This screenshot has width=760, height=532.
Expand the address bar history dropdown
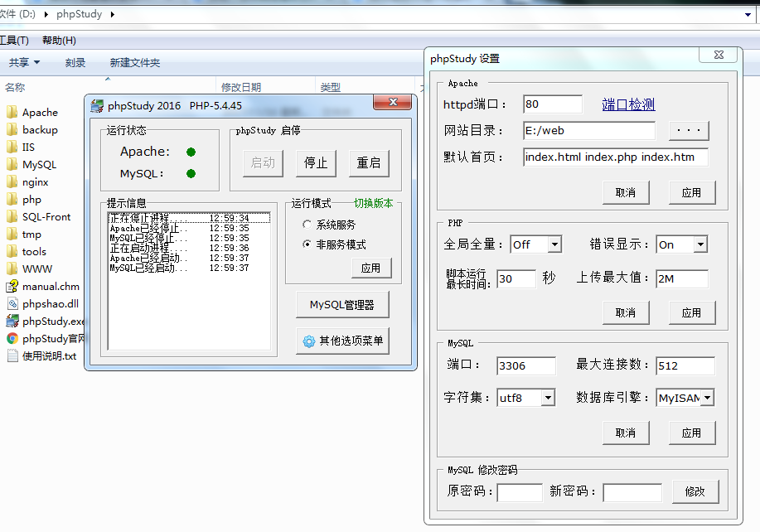[748, 15]
